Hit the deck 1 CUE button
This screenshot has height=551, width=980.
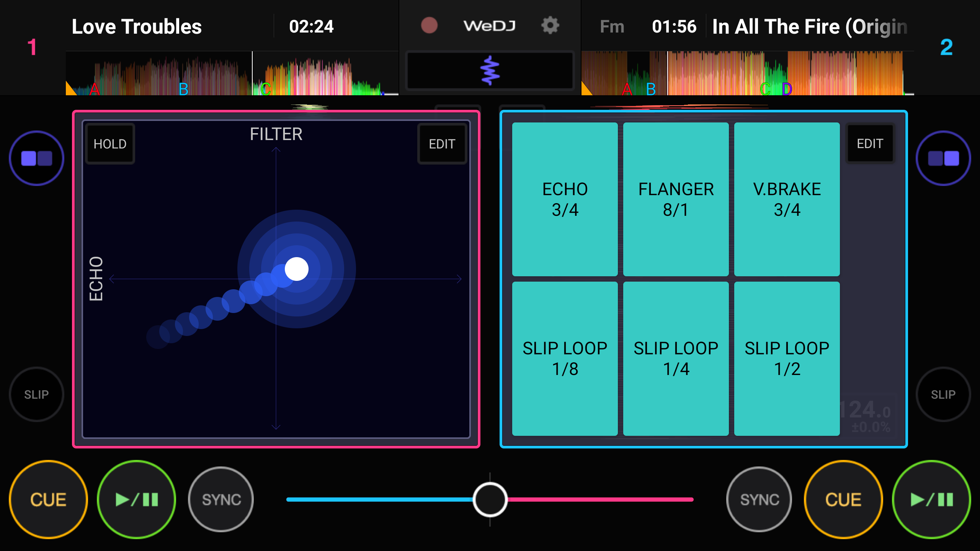pos(48,499)
